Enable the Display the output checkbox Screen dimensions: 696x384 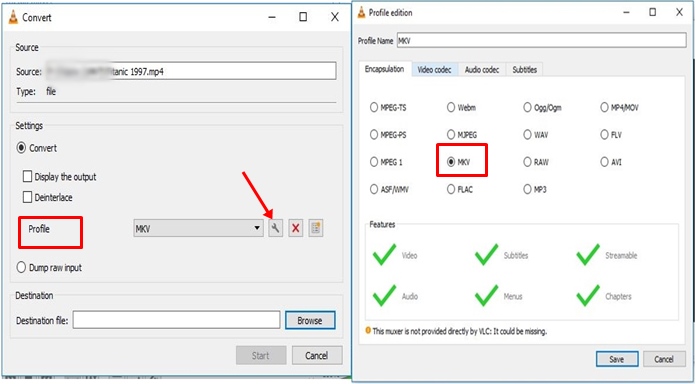[x=28, y=177]
